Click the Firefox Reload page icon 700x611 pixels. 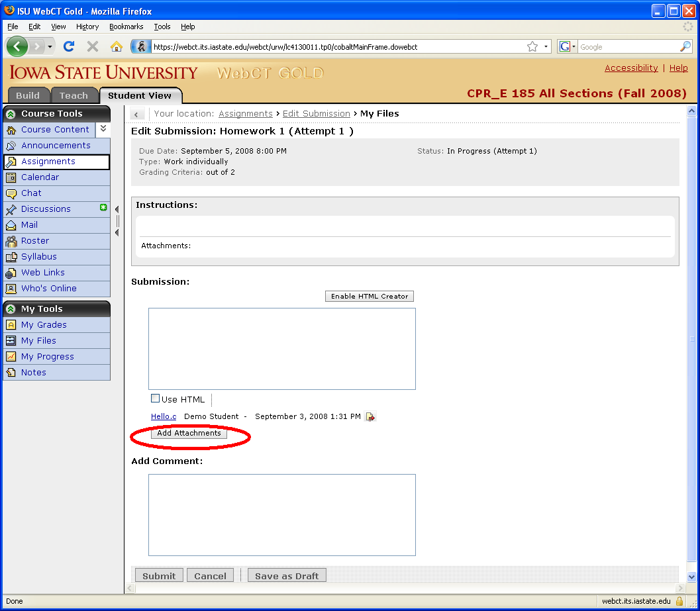[x=68, y=46]
